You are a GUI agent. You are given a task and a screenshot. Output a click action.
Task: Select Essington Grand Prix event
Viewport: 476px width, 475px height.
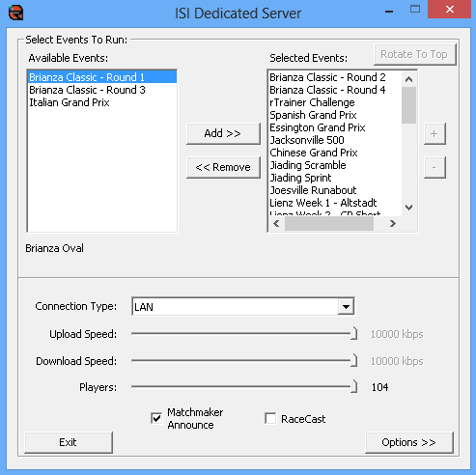[335, 127]
